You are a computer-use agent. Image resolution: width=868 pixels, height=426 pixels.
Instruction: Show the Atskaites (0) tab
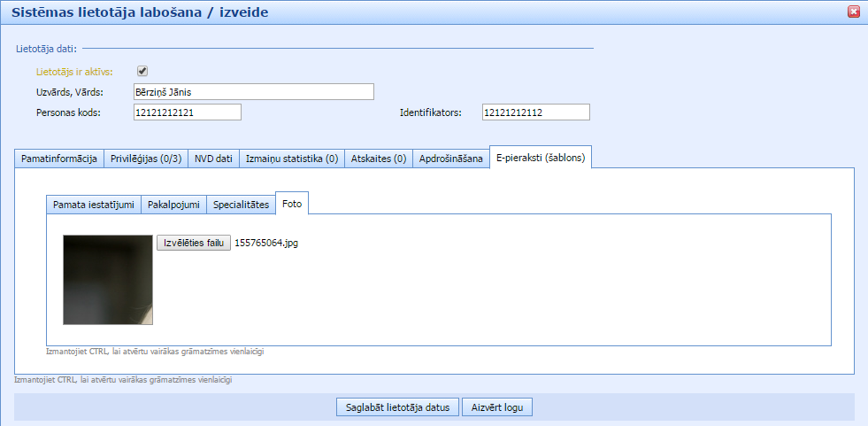(x=378, y=159)
